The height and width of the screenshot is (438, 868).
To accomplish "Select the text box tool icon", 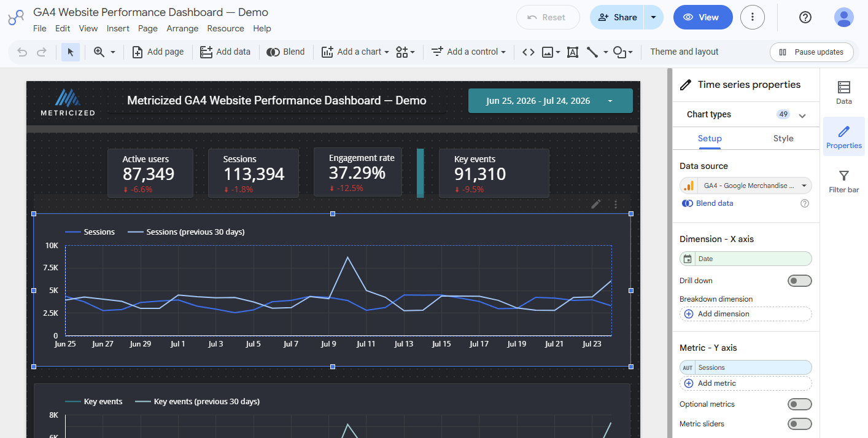I will (573, 52).
